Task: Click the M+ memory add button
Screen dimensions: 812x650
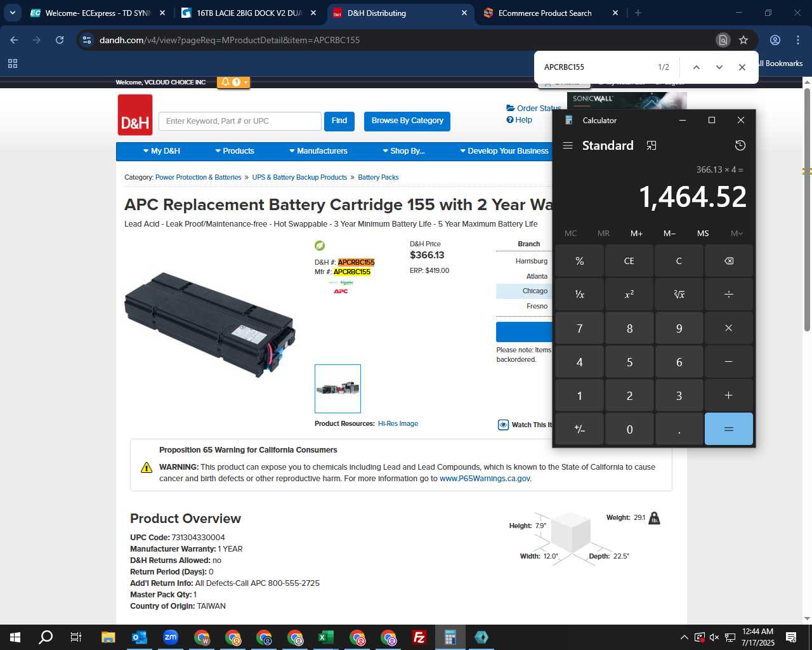Action: click(x=636, y=233)
